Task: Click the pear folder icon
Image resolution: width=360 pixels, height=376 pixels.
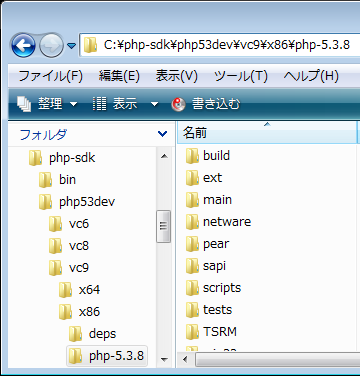Action: (192, 244)
